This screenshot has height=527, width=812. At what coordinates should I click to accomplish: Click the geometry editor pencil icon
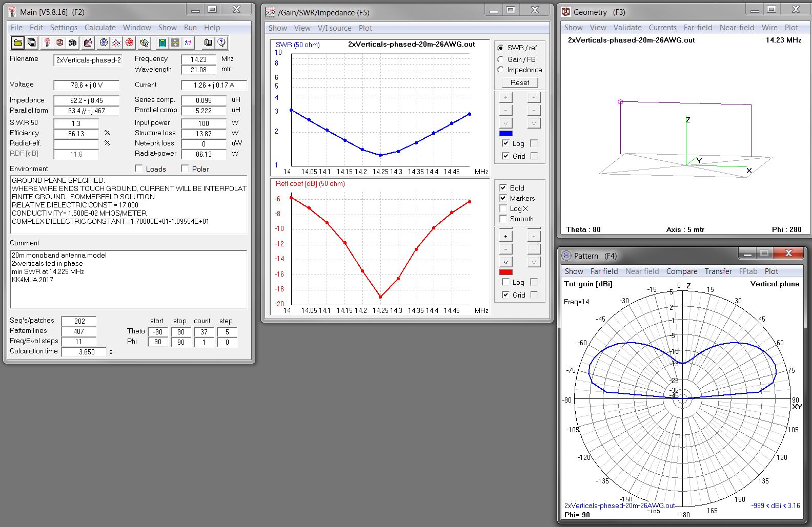coord(88,43)
